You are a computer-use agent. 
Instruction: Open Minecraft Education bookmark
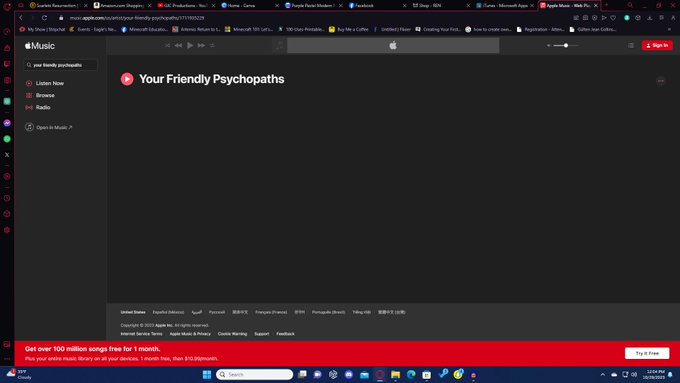(x=144, y=29)
